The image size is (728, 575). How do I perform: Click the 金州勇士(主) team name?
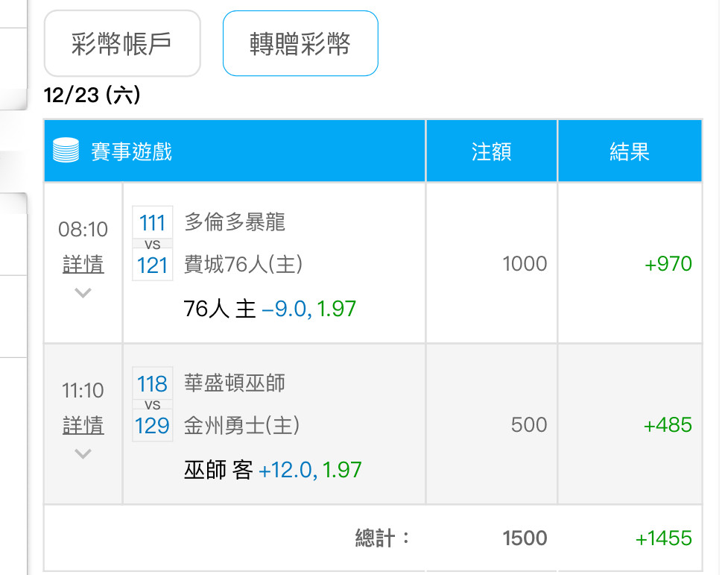point(241,425)
